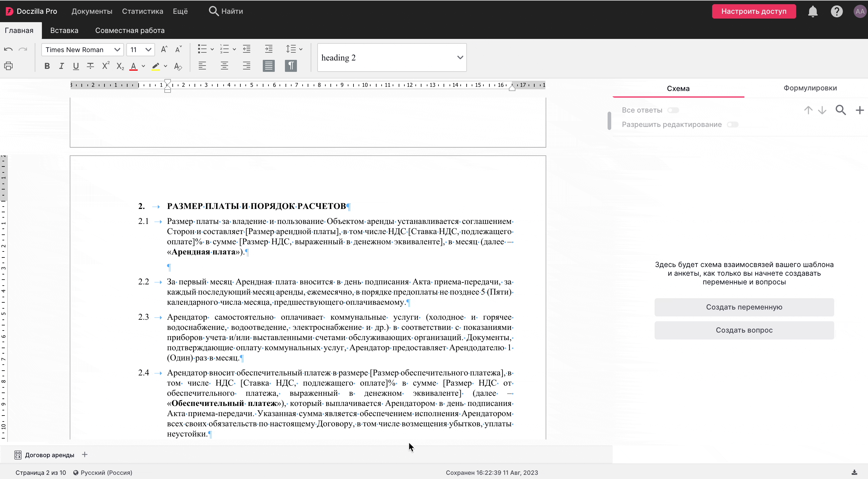Decrease font size with smaller A
Screen dimensions: 868x479
(x=178, y=49)
